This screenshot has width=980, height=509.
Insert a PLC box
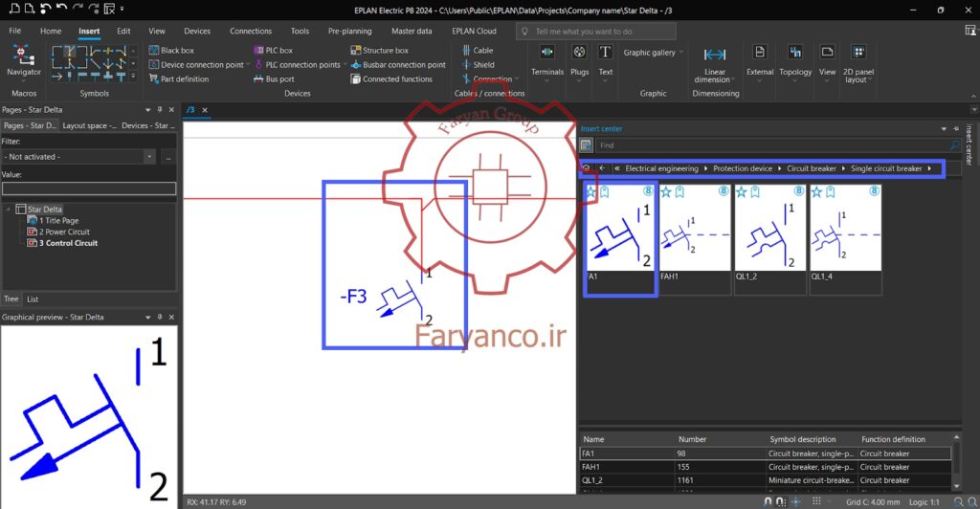[273, 50]
